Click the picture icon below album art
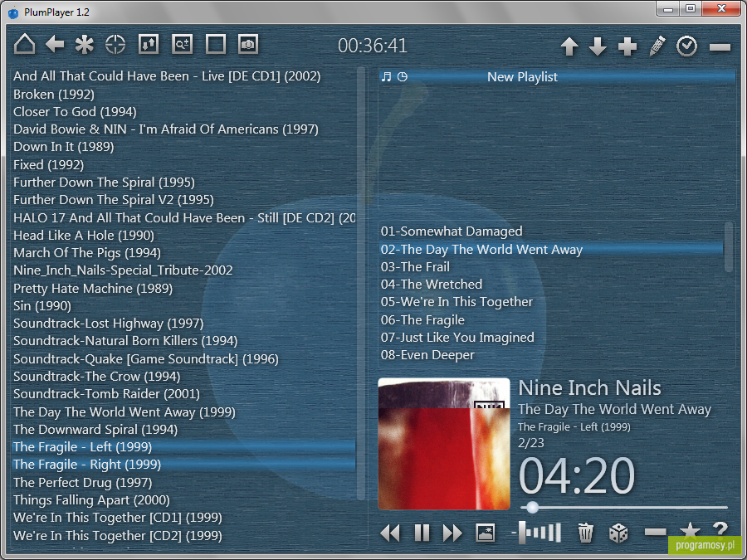Image resolution: width=747 pixels, height=560 pixels. (486, 533)
